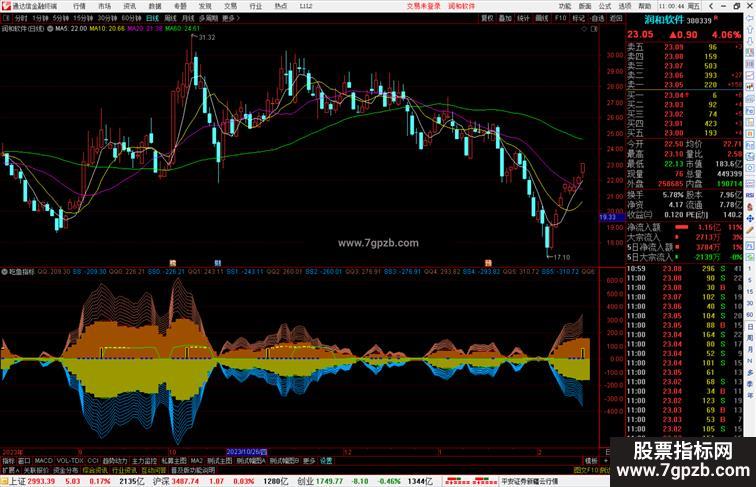The image size is (756, 487).
Task: Click the 创业 index in status bar
Action: coord(306,481)
